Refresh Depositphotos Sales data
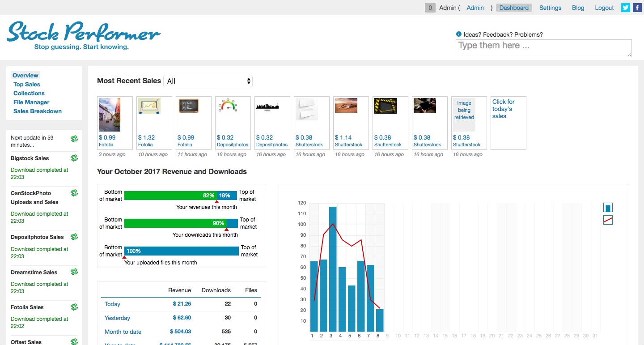This screenshot has height=345, width=644. coord(74,237)
